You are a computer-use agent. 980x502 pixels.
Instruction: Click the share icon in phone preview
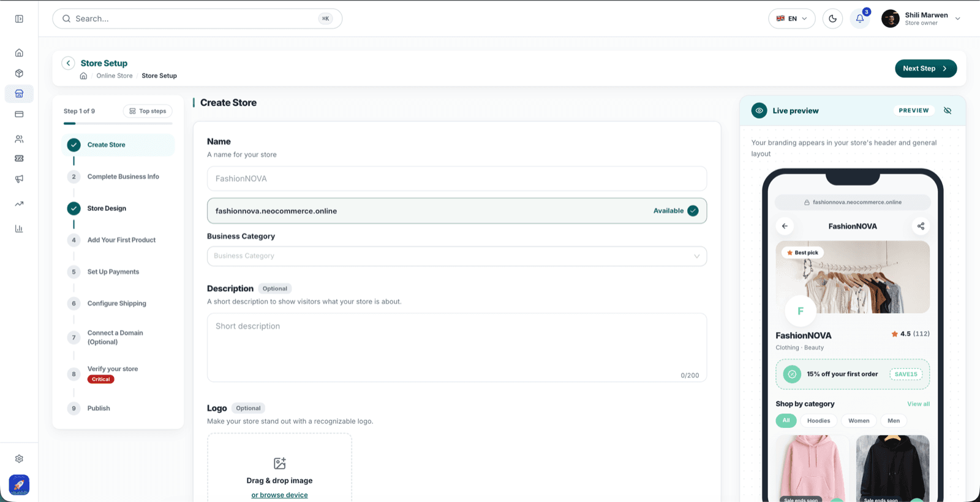(x=921, y=226)
